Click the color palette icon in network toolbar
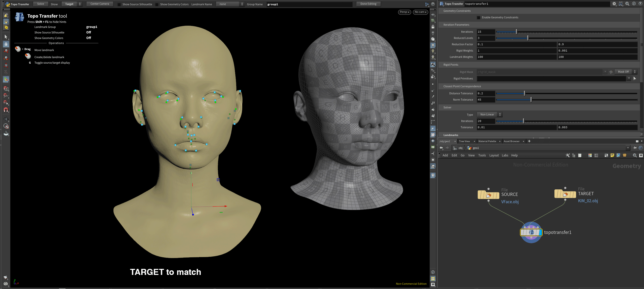 click(x=590, y=155)
